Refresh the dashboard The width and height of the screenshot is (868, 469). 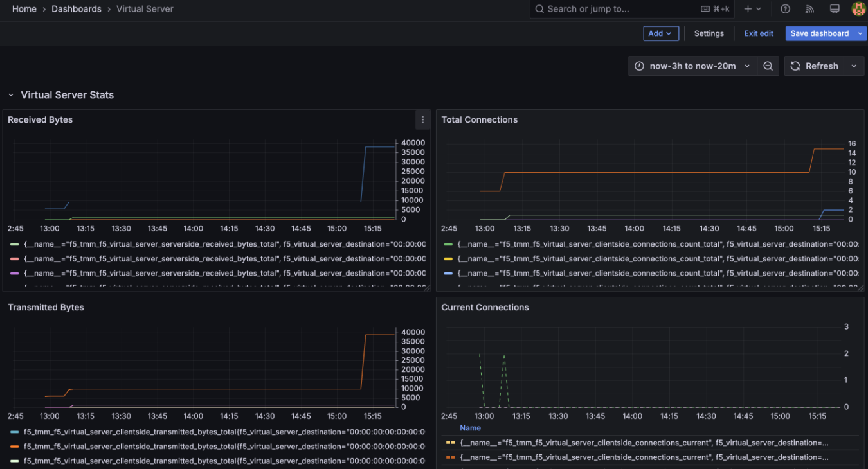tap(815, 66)
